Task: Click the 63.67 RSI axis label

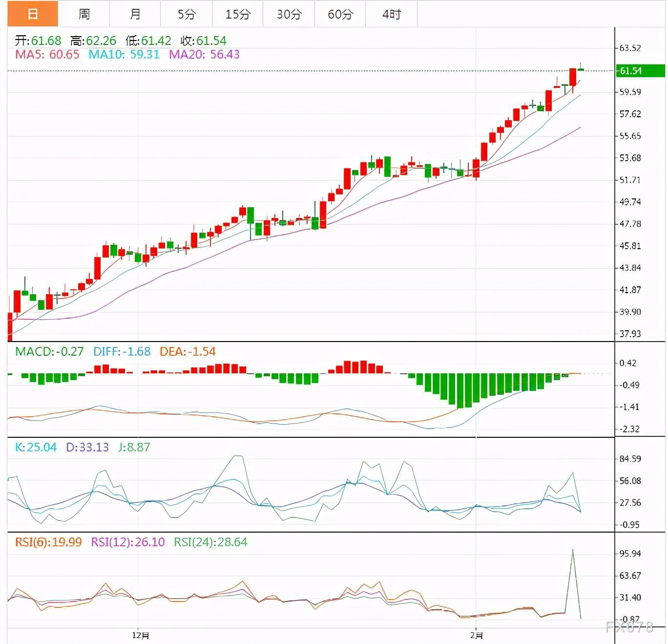Action: point(630,576)
